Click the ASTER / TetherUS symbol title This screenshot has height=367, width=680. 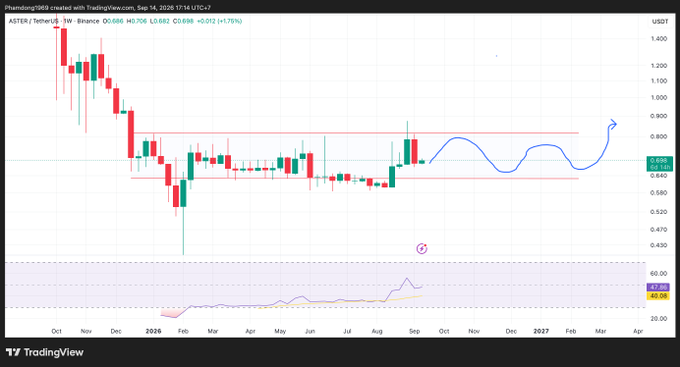(33, 21)
